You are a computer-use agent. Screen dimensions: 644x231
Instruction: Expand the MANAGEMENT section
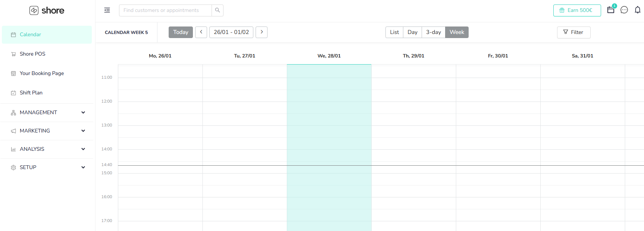point(47,112)
